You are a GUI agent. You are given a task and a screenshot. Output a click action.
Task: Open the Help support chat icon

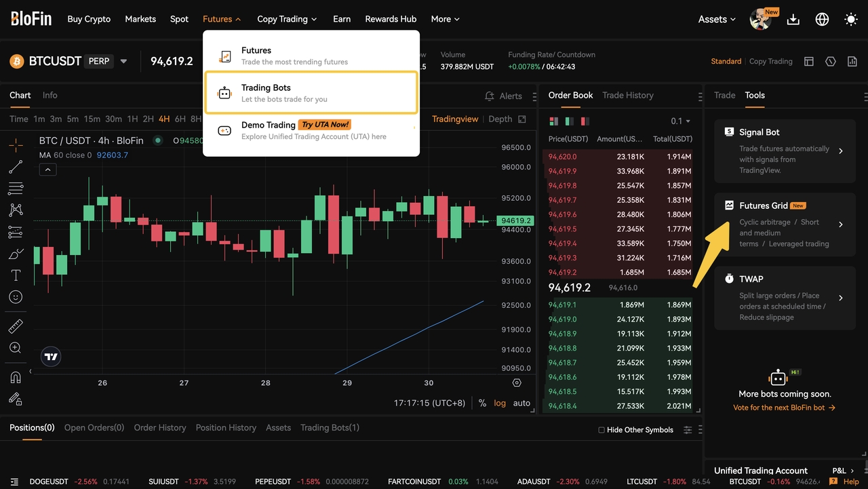point(845,482)
